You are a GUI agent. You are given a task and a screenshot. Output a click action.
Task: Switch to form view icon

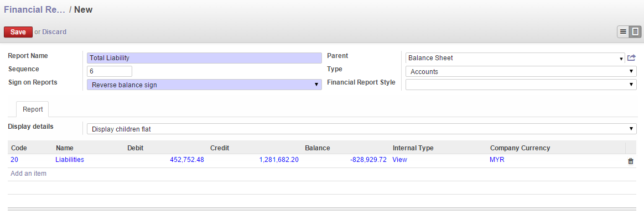pyautogui.click(x=635, y=32)
